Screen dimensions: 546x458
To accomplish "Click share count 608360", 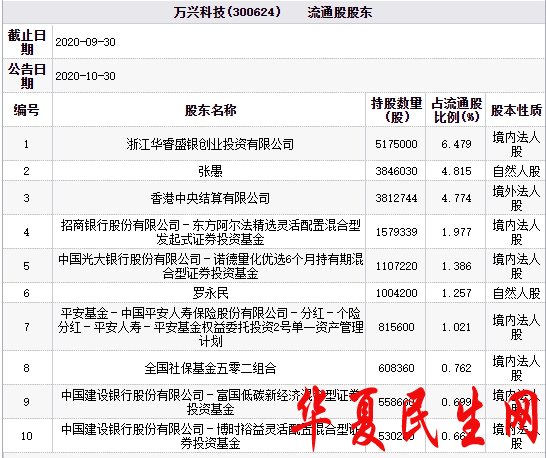I will 396,368.
